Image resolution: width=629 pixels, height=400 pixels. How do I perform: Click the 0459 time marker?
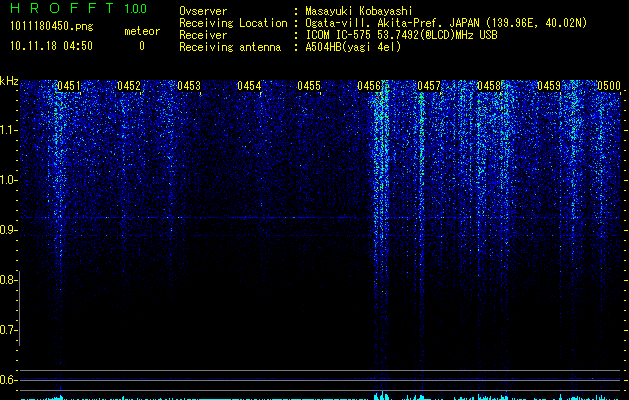click(549, 86)
